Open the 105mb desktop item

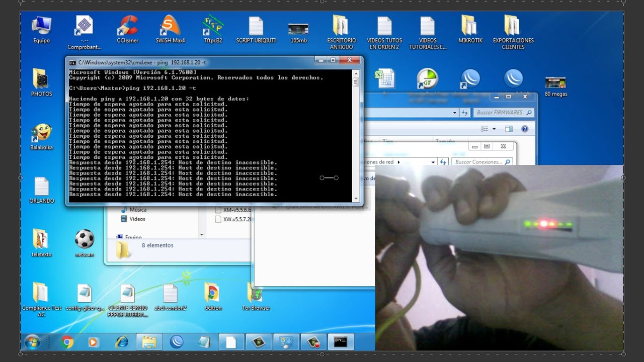coord(298,33)
